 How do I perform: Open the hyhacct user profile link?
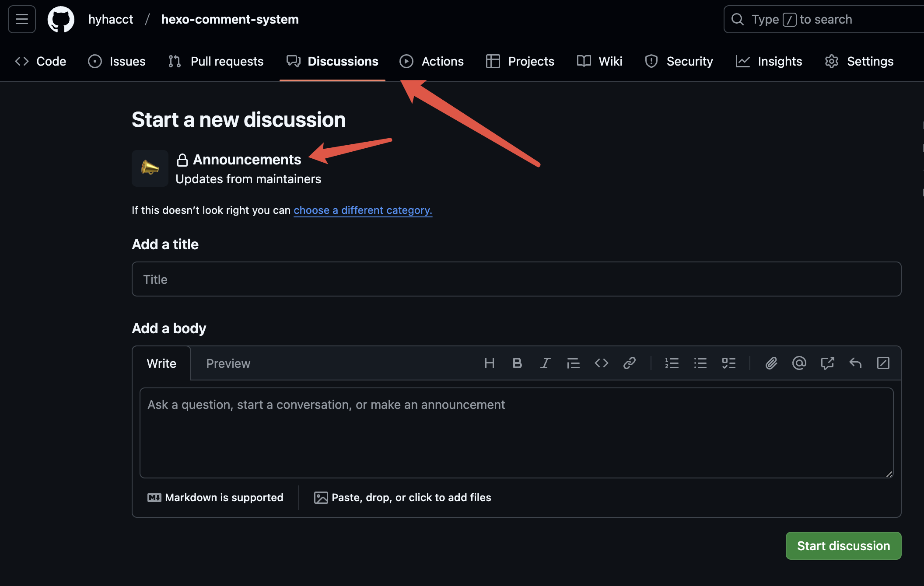111,19
